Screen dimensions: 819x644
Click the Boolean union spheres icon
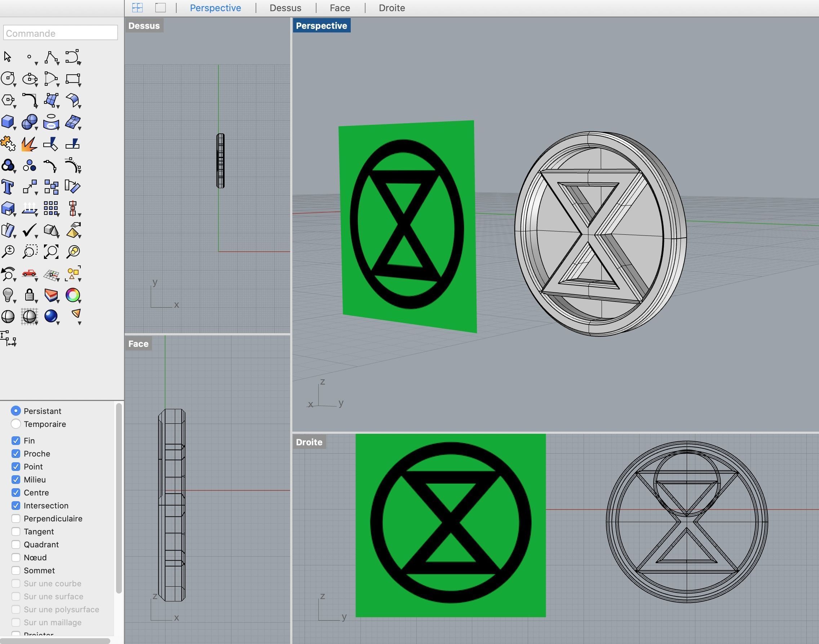click(30, 122)
